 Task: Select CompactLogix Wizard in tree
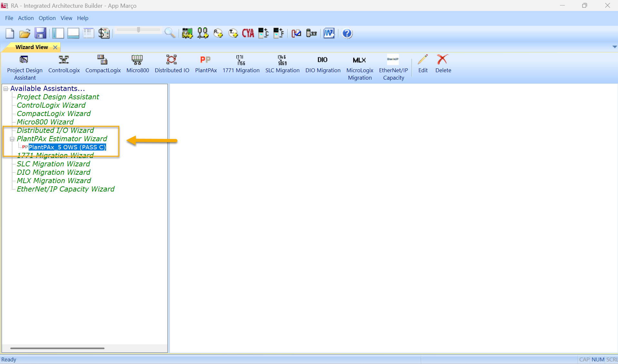pos(54,113)
